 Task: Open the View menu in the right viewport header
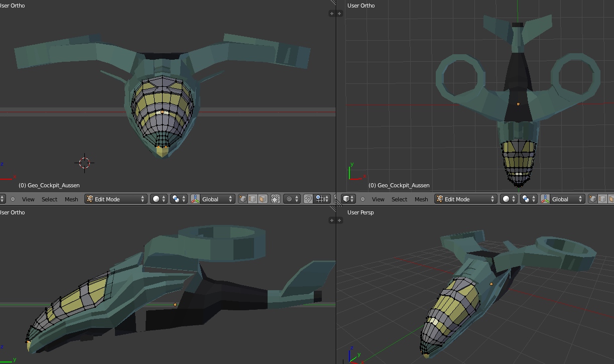[x=378, y=199]
